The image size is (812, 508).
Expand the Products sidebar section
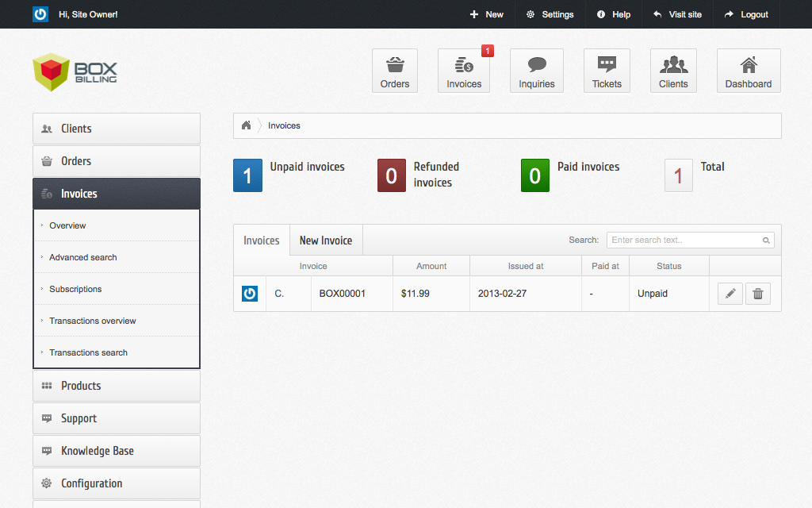pyautogui.click(x=117, y=386)
